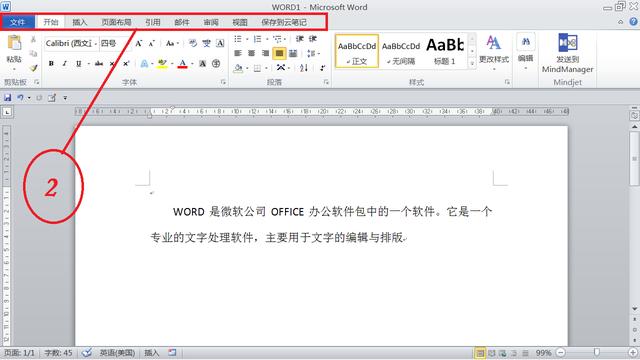Toggle Underline formatting

coord(78,64)
